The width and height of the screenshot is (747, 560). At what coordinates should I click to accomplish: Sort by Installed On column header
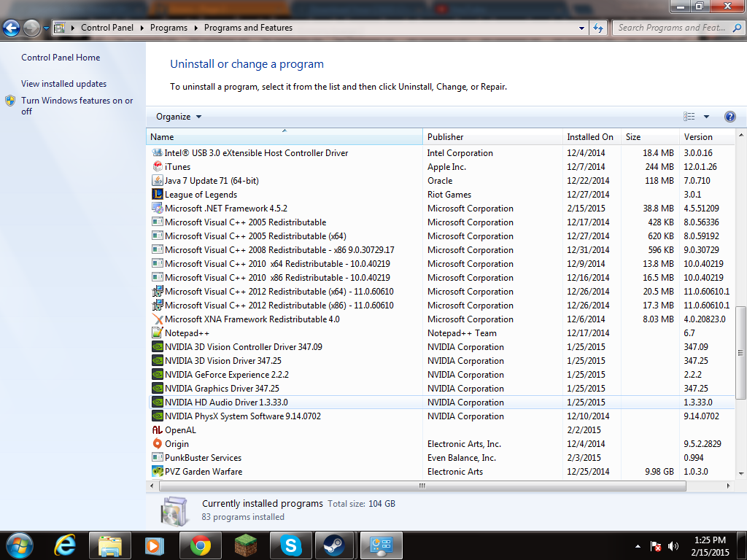[592, 136]
